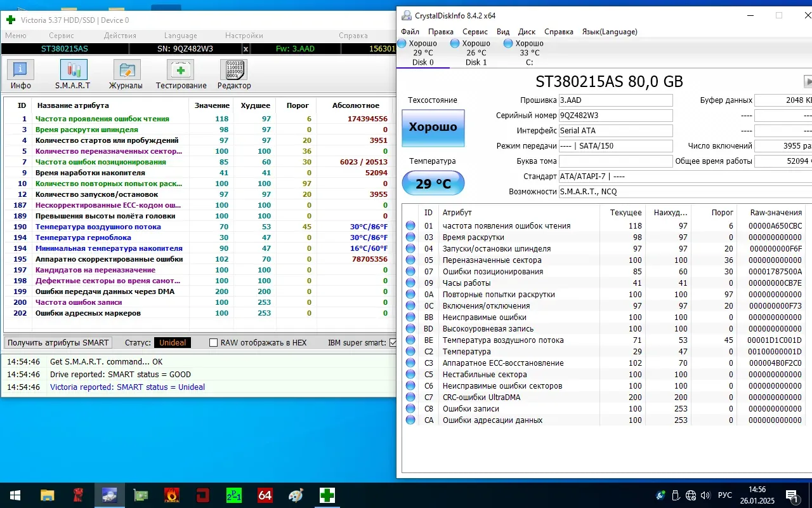Click the Абсолютное column header in Victoria
812x508 pixels.
point(356,105)
